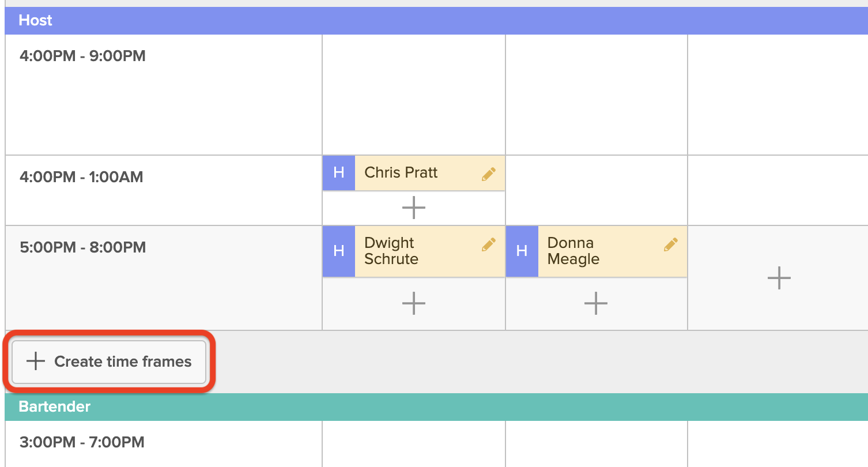The height and width of the screenshot is (467, 868).
Task: Edit Chris Pratt's shift using the pencil icon
Action: (488, 172)
